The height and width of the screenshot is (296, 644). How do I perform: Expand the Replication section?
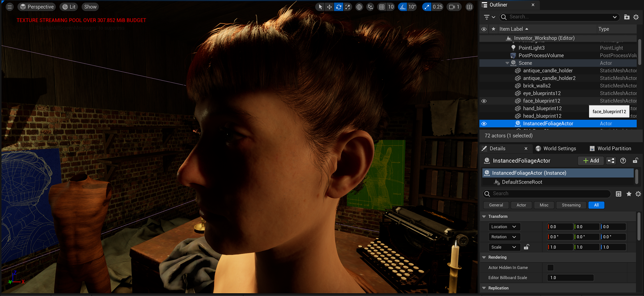(484, 288)
